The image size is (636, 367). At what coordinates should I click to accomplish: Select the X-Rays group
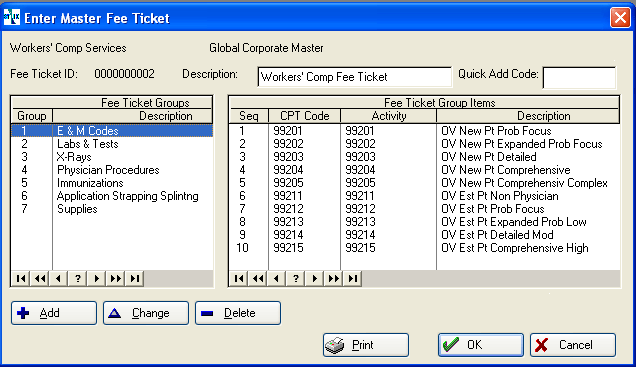coord(112,157)
